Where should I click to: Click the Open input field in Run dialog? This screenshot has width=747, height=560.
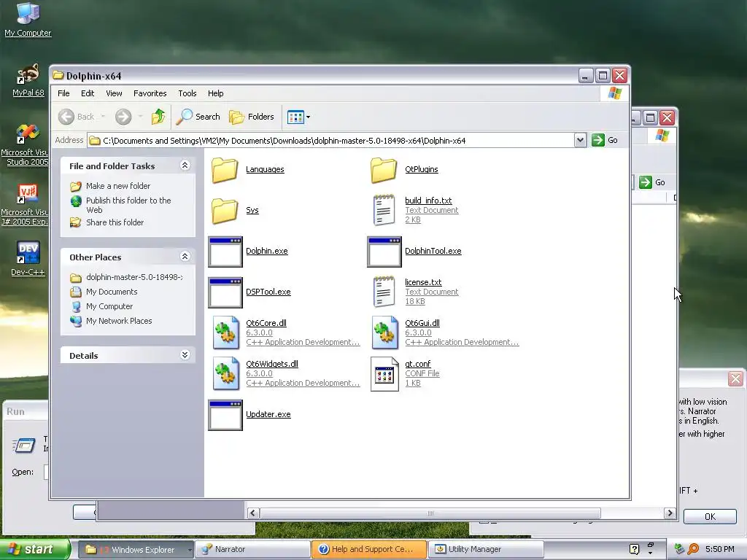point(46,472)
